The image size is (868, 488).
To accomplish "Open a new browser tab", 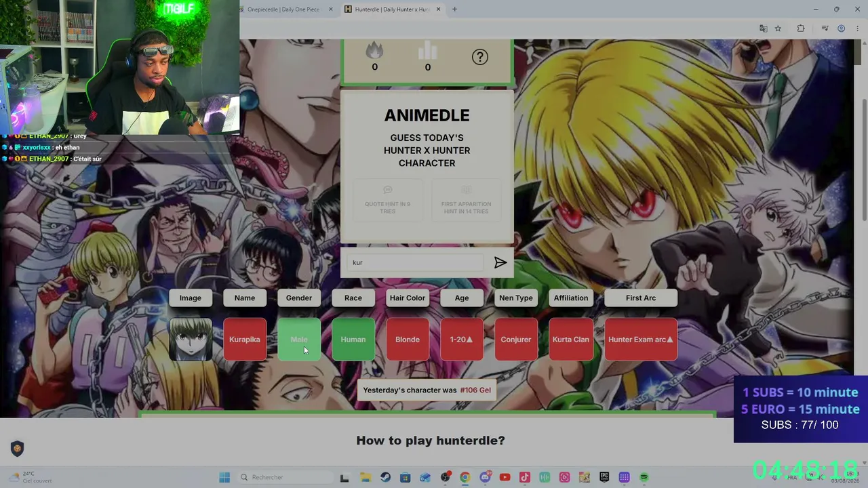I will click(454, 9).
